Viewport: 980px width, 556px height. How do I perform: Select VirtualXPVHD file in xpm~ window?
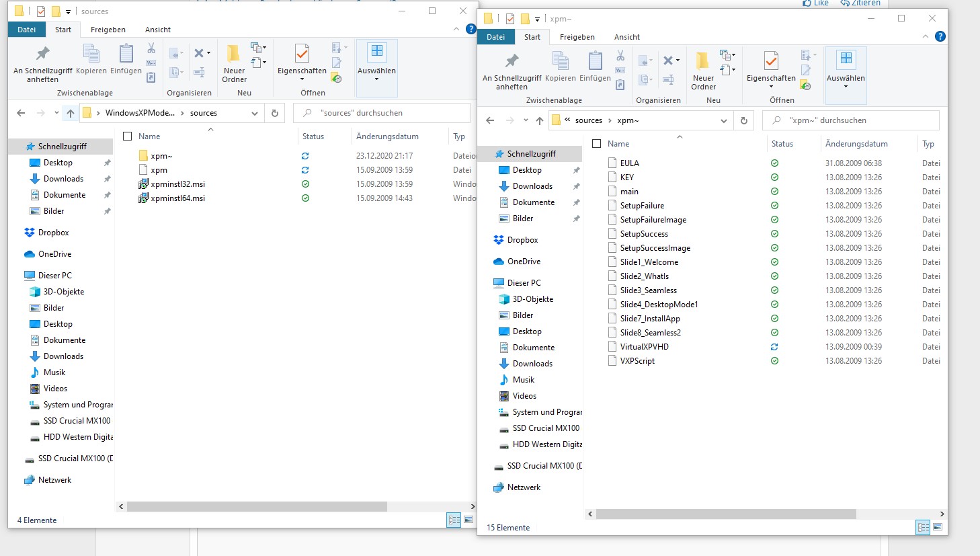click(x=644, y=347)
